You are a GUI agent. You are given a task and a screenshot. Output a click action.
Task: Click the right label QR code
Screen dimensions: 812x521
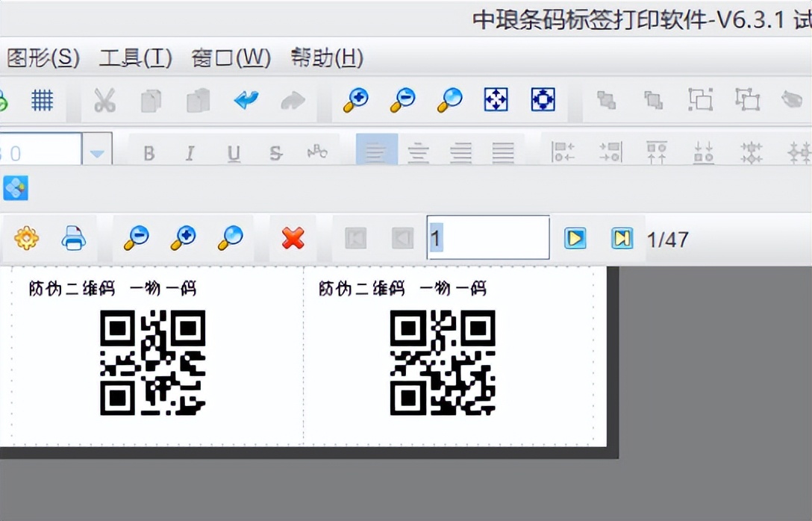click(443, 363)
